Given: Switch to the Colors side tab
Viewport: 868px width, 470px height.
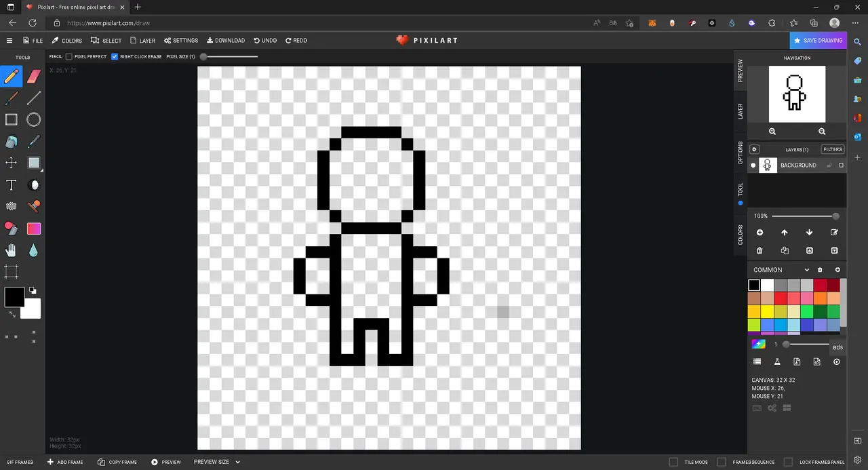Looking at the screenshot, I should [x=741, y=235].
